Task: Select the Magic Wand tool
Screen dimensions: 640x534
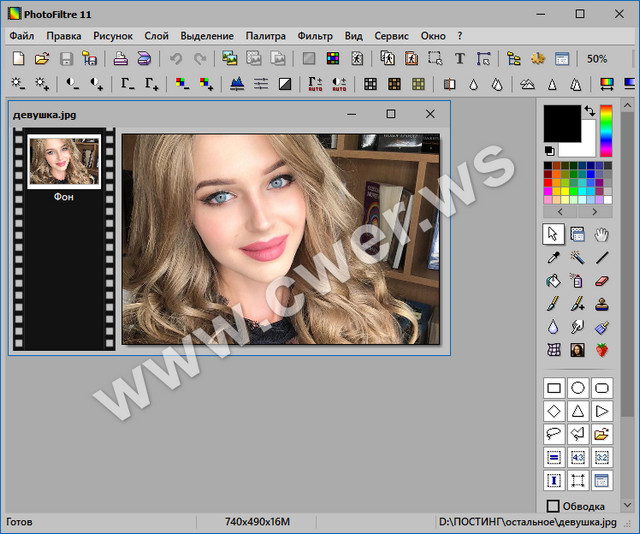Action: click(577, 258)
